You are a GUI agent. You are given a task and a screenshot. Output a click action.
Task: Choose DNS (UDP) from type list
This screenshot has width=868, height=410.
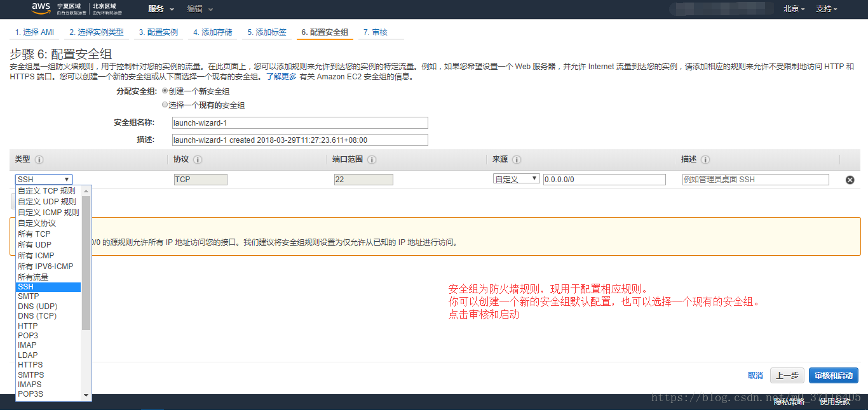(x=49, y=307)
